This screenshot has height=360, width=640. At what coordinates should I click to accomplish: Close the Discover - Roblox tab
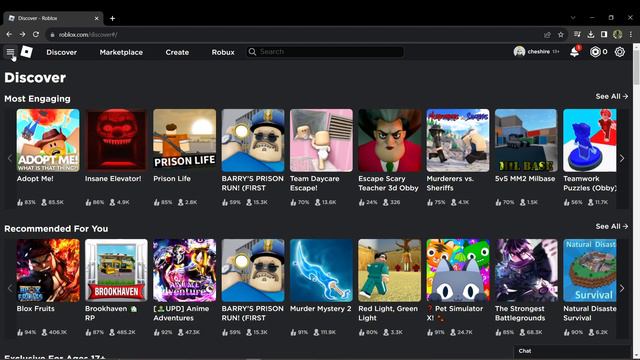97,18
